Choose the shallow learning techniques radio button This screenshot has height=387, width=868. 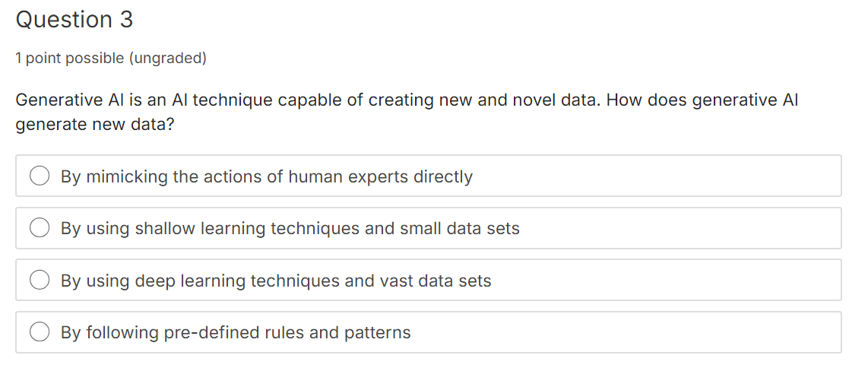click(40, 227)
